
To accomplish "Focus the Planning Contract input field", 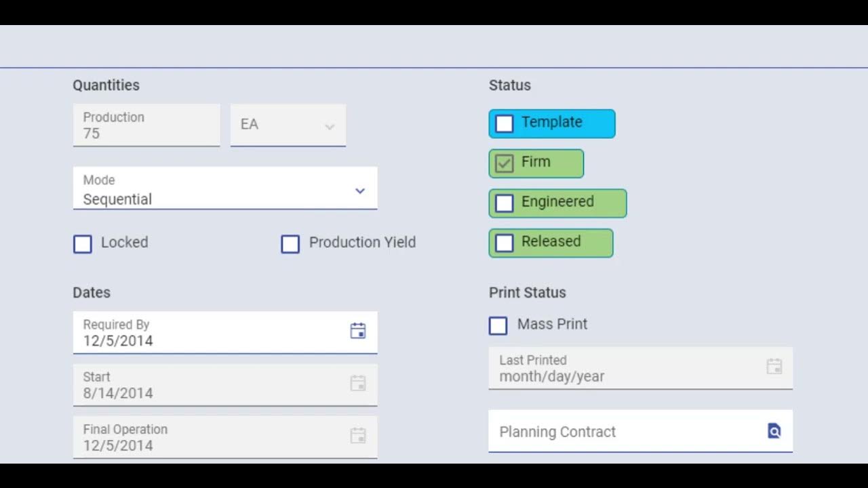I will 624,432.
